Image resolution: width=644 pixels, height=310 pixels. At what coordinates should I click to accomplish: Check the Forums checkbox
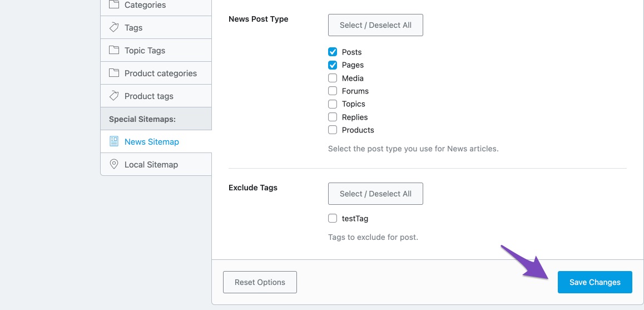pos(333,91)
